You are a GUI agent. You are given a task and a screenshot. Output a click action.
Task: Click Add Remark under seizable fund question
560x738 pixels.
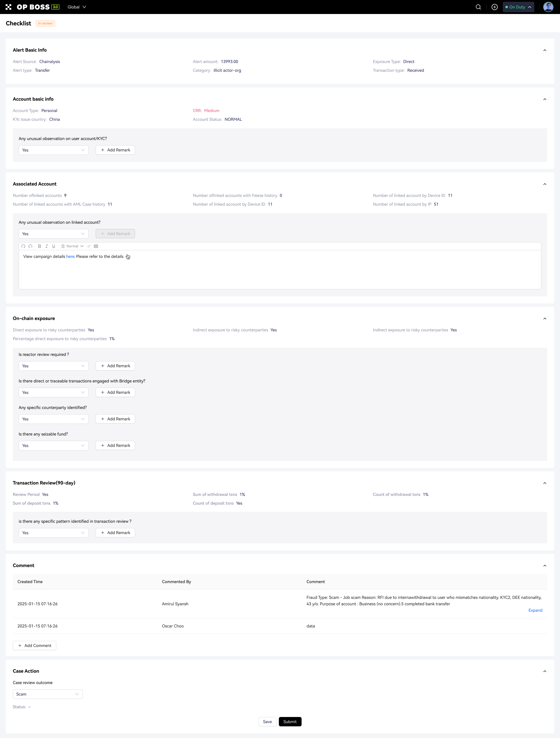point(116,445)
